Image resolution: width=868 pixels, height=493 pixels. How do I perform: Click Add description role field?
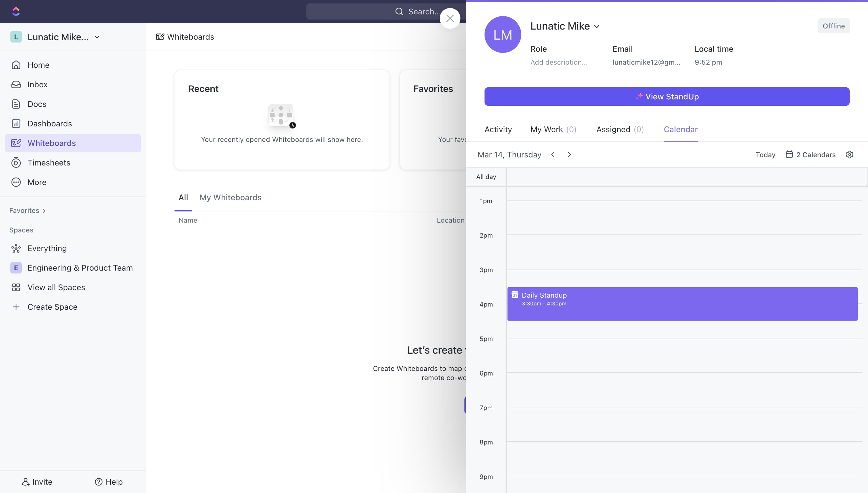[x=559, y=62]
